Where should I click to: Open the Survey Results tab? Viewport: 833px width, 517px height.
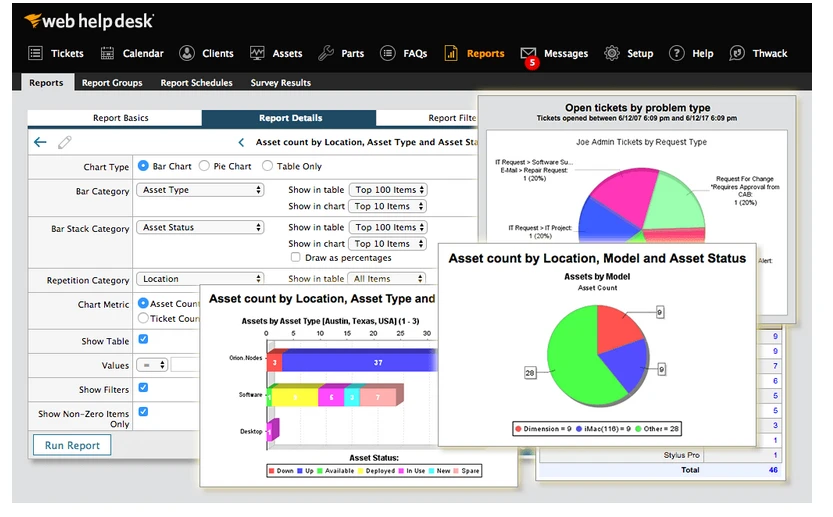280,82
